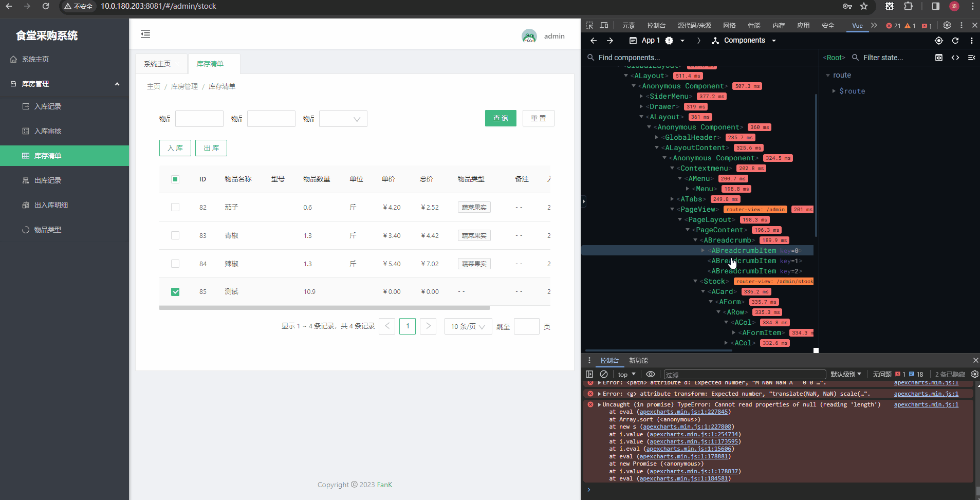The width and height of the screenshot is (980, 500).
Task: Collapse sidebar with menu fold icon
Action: click(x=145, y=34)
